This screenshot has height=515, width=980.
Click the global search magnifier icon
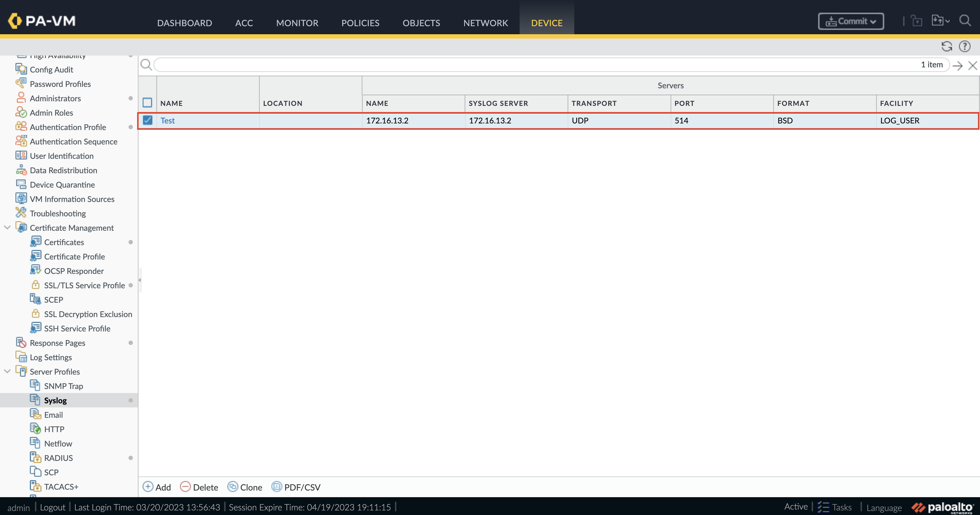pyautogui.click(x=965, y=20)
